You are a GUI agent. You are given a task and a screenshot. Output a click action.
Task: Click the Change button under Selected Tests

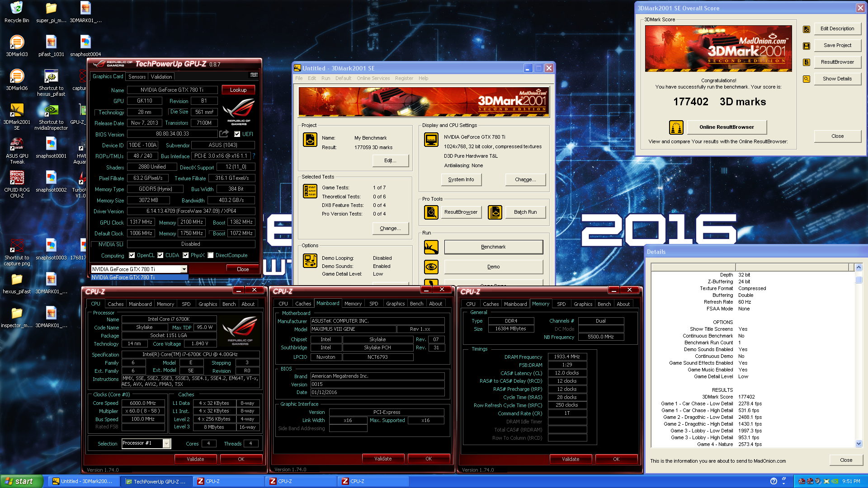[x=390, y=229]
